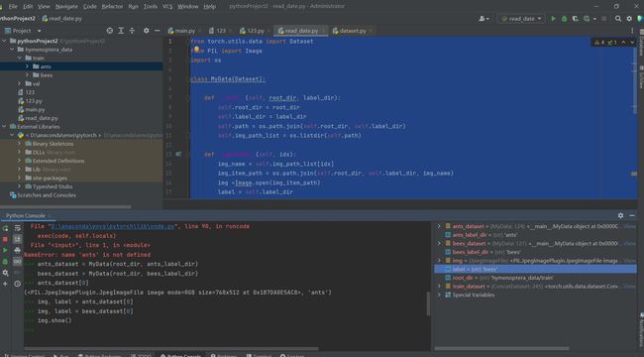The image size is (644, 357).
Task: Expand the bees folder
Action: [27, 75]
